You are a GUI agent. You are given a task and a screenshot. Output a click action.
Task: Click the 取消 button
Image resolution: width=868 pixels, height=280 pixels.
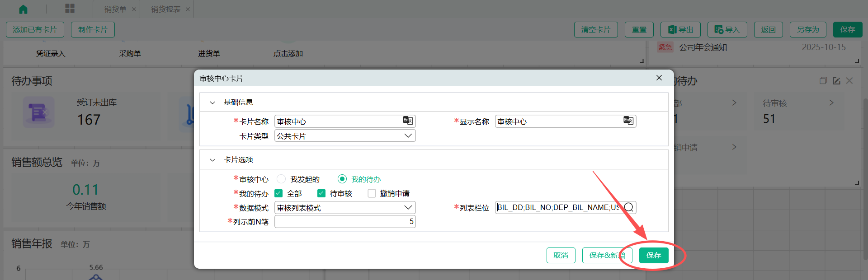(561, 255)
